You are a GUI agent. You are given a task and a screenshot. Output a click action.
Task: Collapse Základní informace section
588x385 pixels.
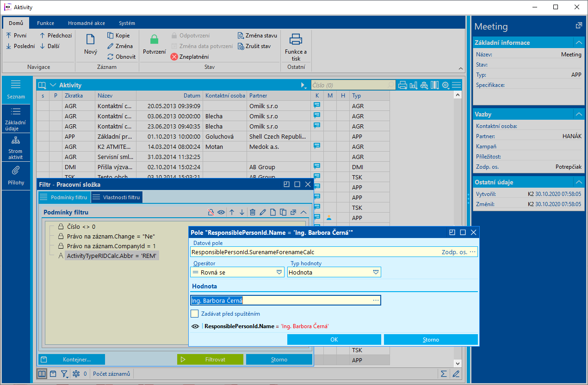(578, 43)
